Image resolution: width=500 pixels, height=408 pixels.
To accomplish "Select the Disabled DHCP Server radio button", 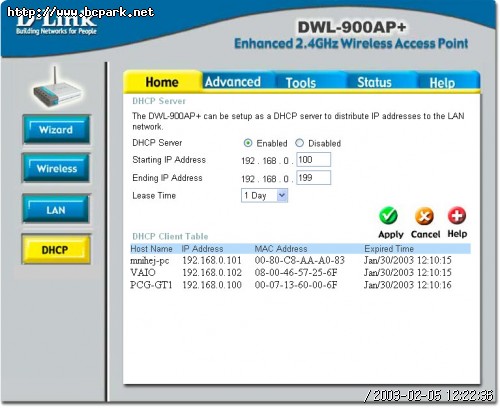I will (x=299, y=143).
